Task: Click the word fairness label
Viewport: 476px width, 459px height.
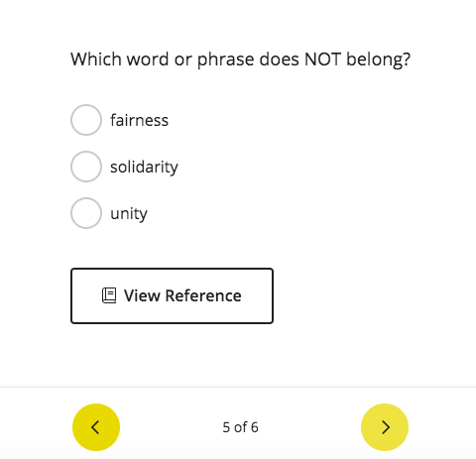Action: (x=139, y=120)
